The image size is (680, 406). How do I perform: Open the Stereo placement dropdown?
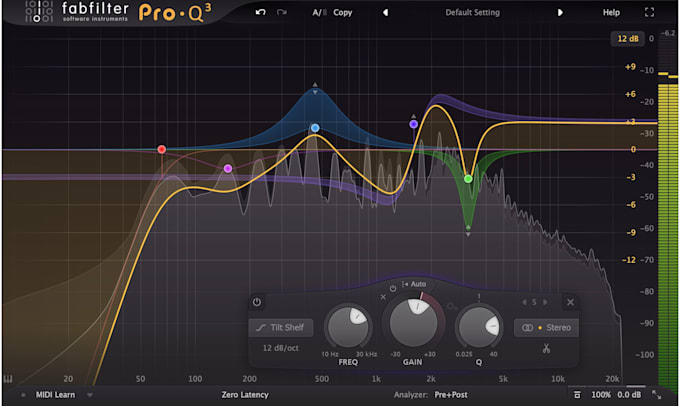(x=546, y=327)
